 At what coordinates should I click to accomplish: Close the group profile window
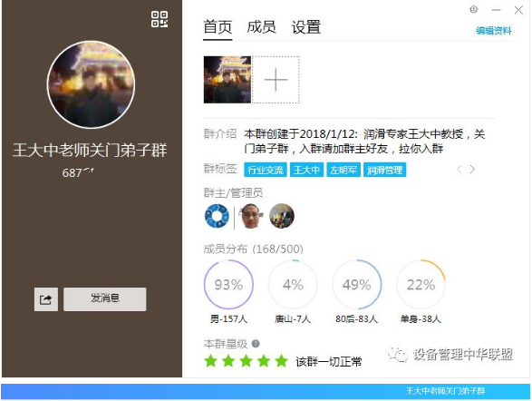pyautogui.click(x=518, y=10)
